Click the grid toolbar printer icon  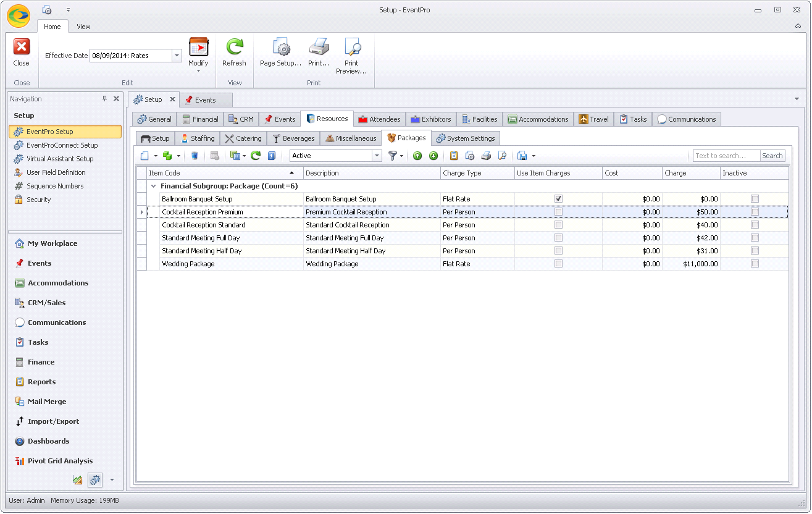pyautogui.click(x=486, y=156)
